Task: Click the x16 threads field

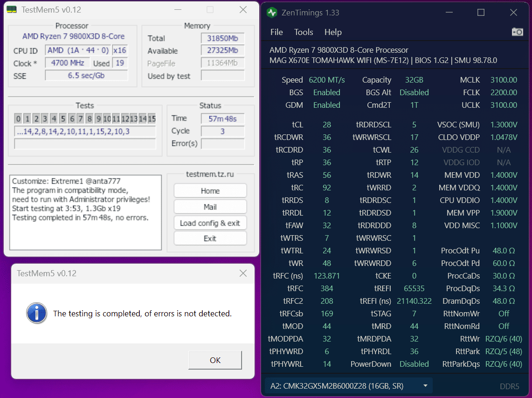Action: tap(120, 50)
